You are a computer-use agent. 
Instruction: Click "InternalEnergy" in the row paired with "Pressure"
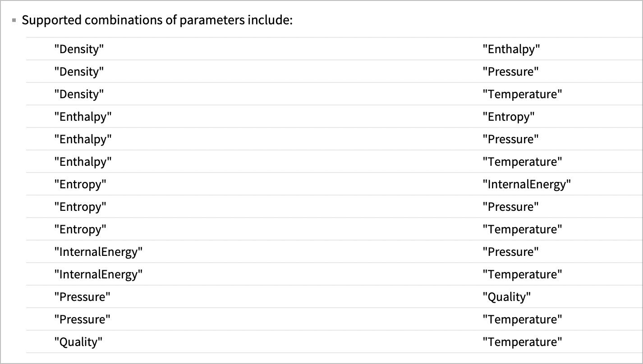tap(98, 252)
